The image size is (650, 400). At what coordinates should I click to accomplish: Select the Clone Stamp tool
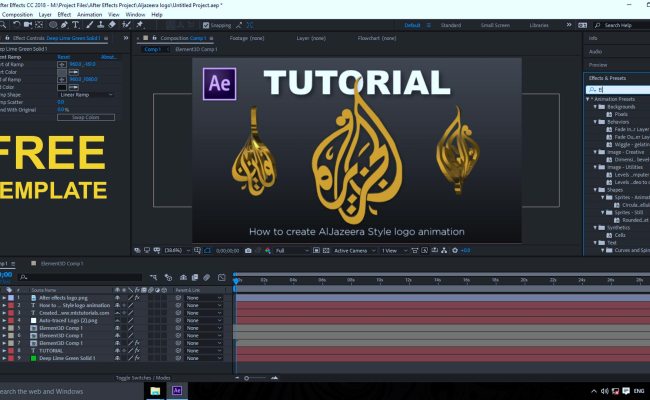point(100,25)
